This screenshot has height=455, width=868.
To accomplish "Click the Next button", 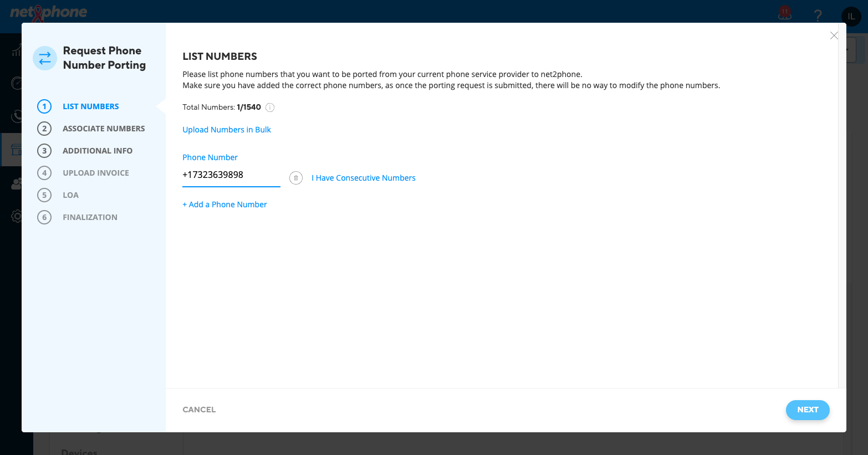I will coord(808,410).
